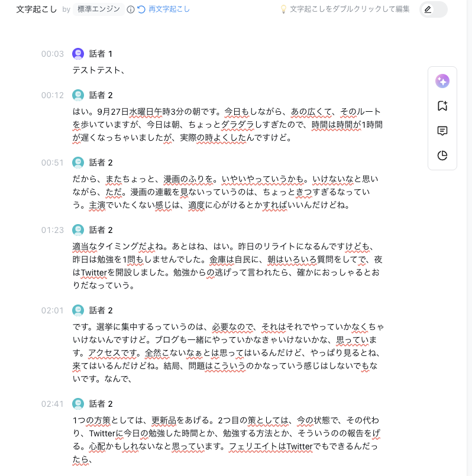Jump to the 02:41 timestamp
The width and height of the screenshot is (472, 476).
tap(52, 404)
